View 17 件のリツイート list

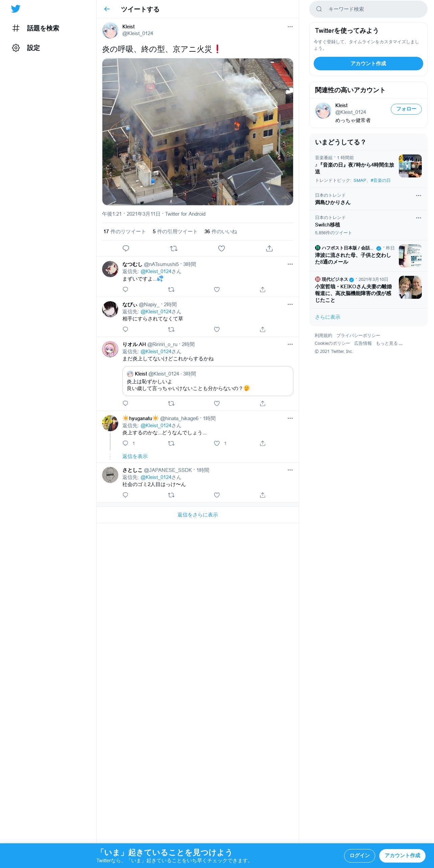[x=124, y=232]
